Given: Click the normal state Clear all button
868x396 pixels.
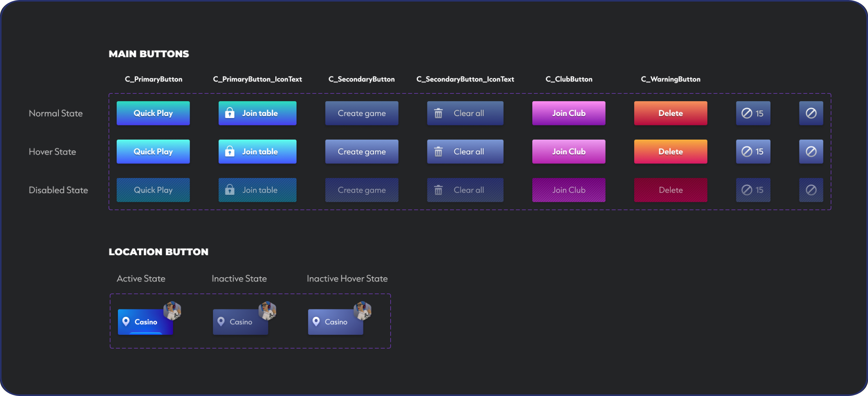Looking at the screenshot, I should coord(465,113).
